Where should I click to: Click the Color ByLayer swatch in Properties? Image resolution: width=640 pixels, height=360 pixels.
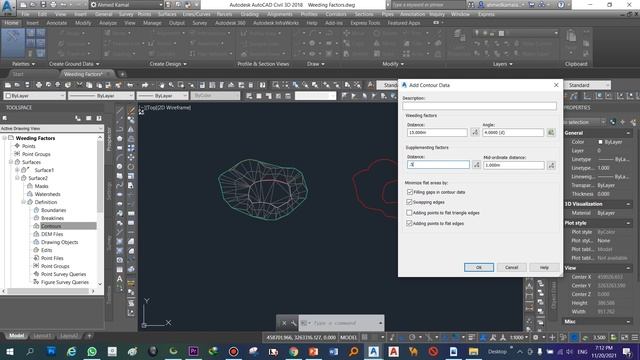pos(600,142)
